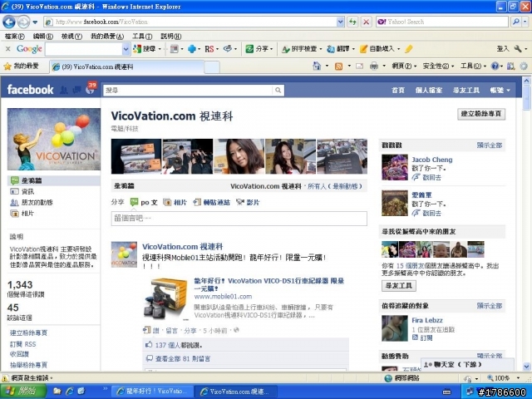Screen dimensions: 532x399
Task: Click the Read Mail envelope icon
Action: tap(360, 66)
